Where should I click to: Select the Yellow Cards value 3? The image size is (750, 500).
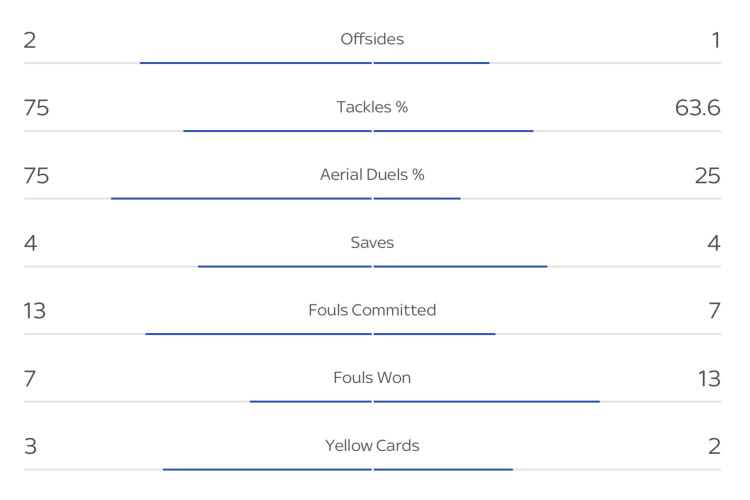[x=30, y=447]
